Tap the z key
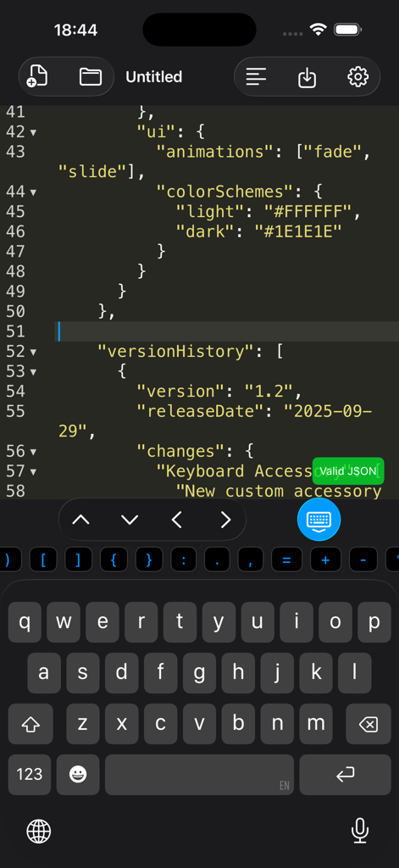The width and height of the screenshot is (399, 868). 83,724
